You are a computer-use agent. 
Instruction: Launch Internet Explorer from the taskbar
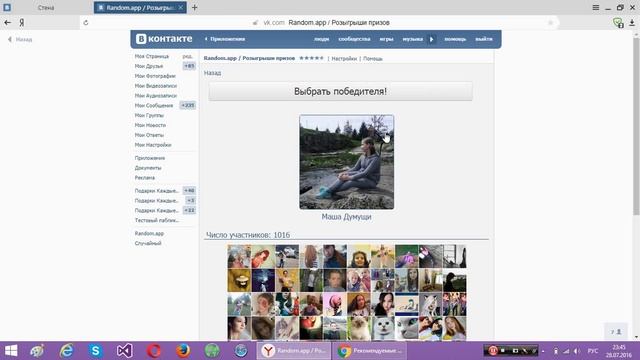tap(66, 351)
